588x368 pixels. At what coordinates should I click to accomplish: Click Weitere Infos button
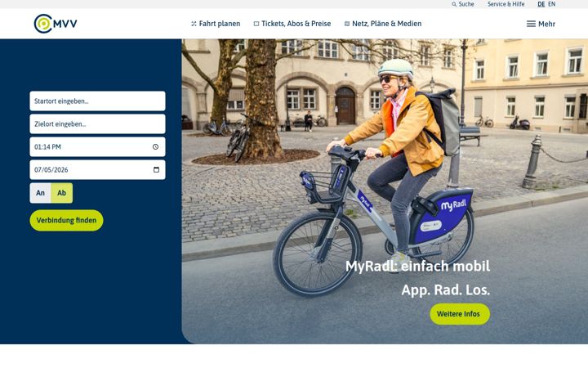(460, 314)
